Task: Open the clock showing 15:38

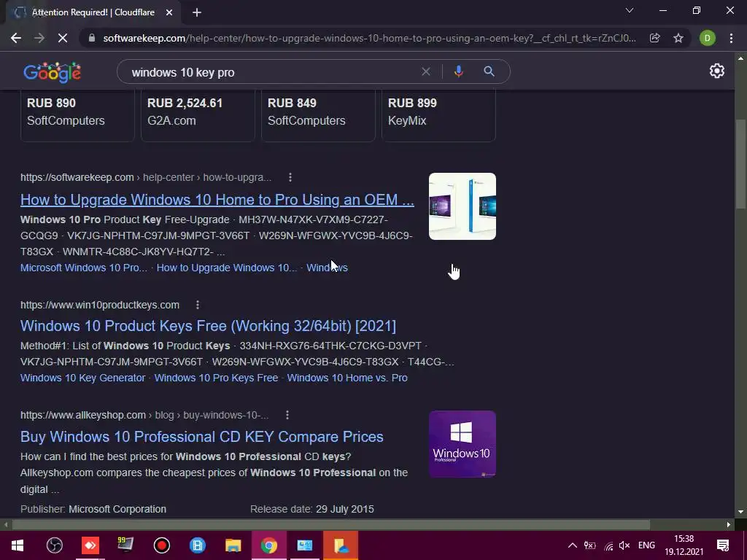Action: [x=684, y=545]
